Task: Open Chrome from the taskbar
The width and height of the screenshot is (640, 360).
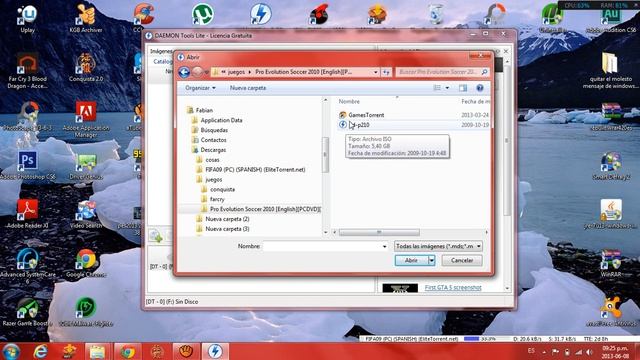Action: click(x=127, y=351)
